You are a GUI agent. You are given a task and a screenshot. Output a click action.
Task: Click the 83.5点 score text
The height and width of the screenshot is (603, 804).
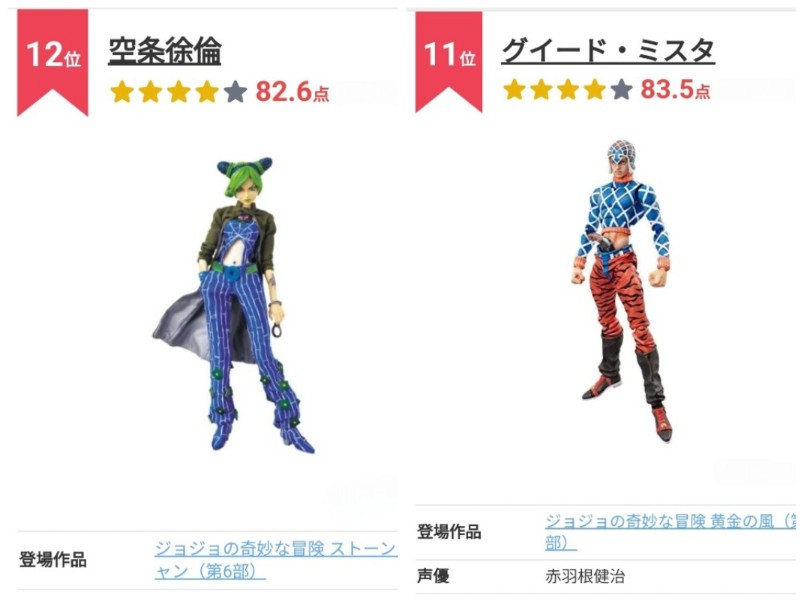(675, 89)
